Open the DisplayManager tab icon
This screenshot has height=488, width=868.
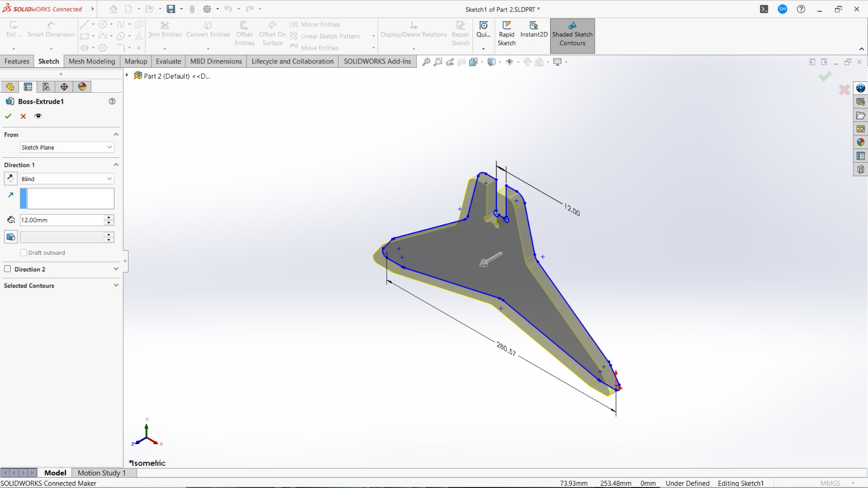point(82,87)
